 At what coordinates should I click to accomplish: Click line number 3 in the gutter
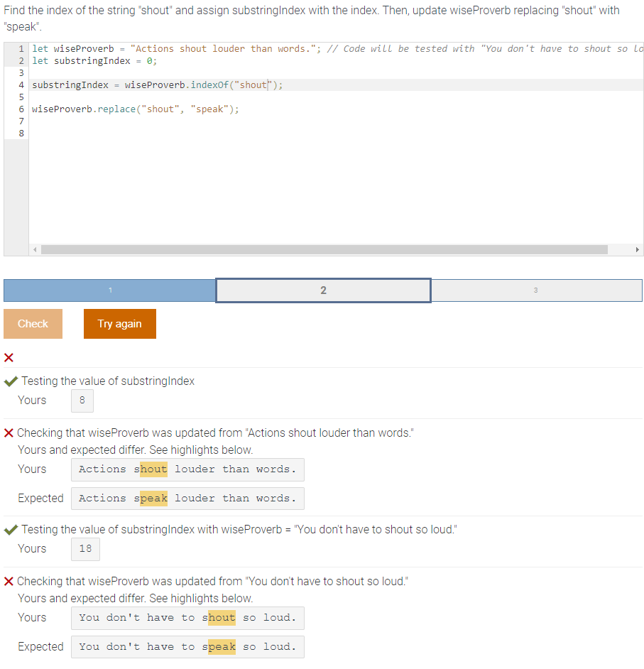tap(21, 73)
